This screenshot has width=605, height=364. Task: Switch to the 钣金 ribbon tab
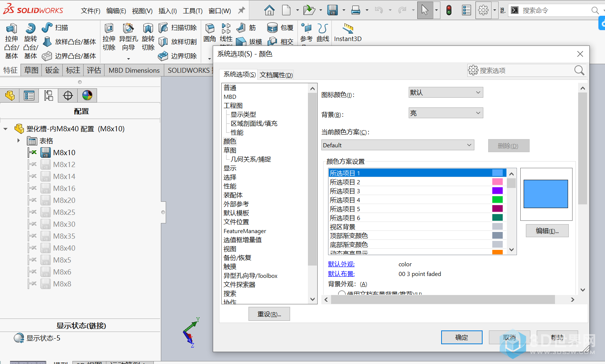coord(52,70)
